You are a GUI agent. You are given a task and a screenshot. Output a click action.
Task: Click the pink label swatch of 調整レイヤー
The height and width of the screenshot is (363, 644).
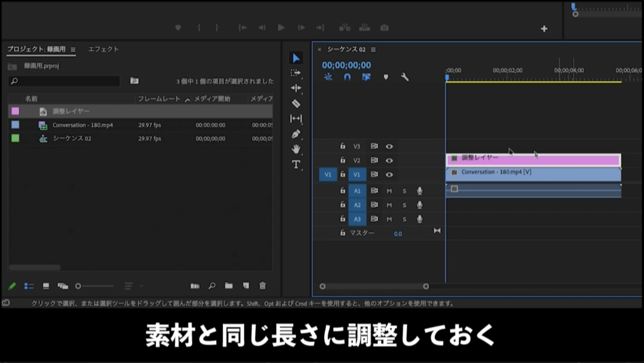tap(15, 111)
